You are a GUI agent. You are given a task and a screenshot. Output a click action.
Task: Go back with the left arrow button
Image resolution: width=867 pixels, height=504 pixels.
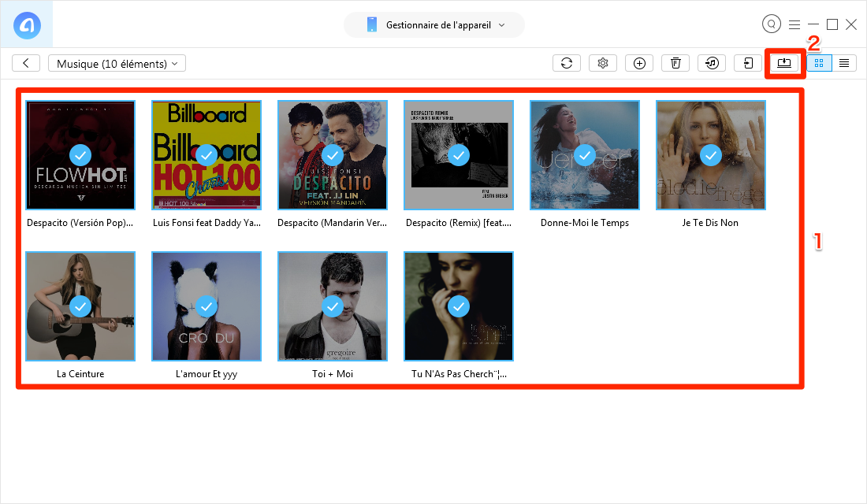(x=26, y=63)
